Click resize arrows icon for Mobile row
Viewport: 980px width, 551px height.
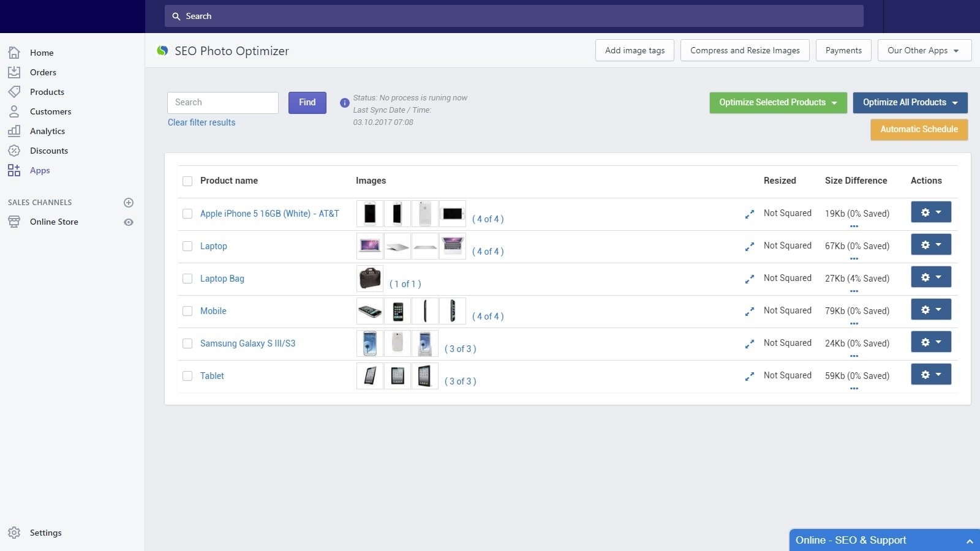point(749,312)
